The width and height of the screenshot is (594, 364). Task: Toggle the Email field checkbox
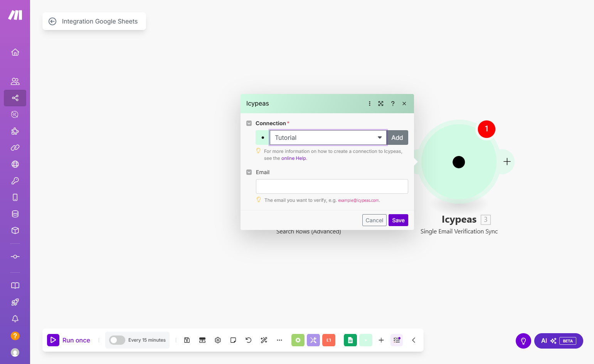click(x=249, y=172)
